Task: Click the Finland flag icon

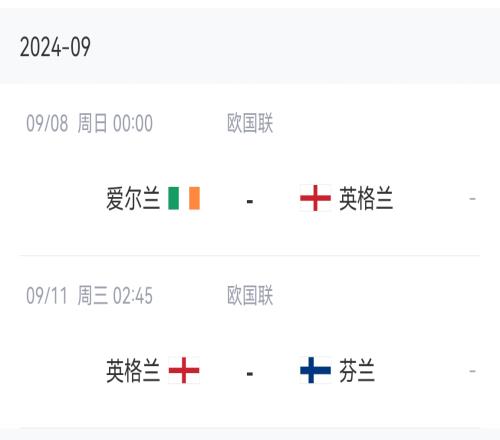Action: click(x=315, y=370)
